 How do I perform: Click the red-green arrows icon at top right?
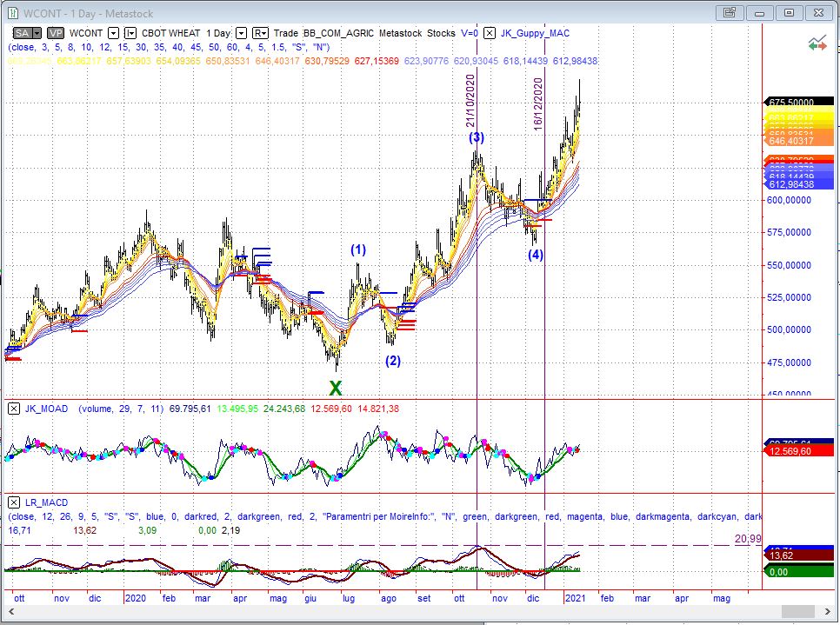coord(817,43)
